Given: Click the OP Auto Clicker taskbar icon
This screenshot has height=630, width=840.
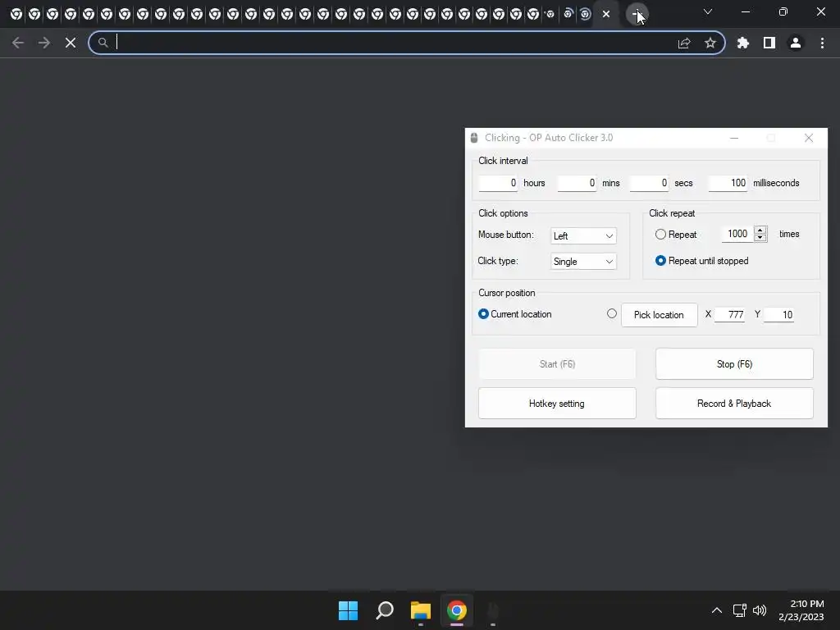Looking at the screenshot, I should tap(493, 610).
